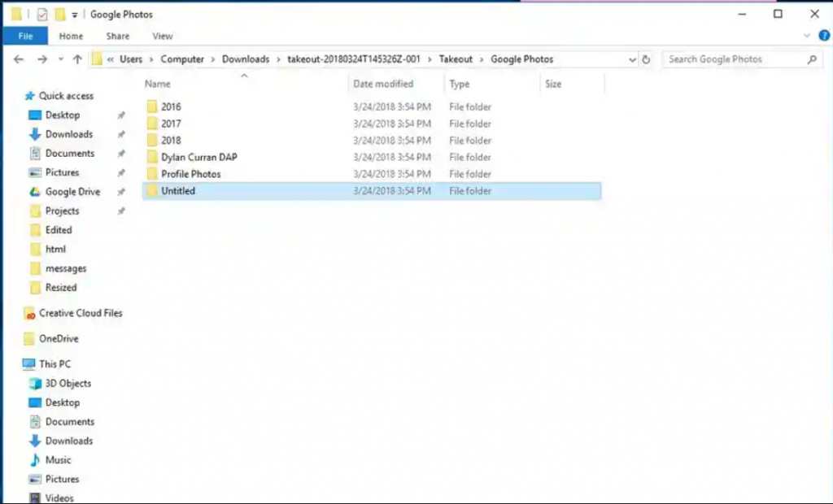Open Documents under This PC
The image size is (833, 504).
pos(70,422)
